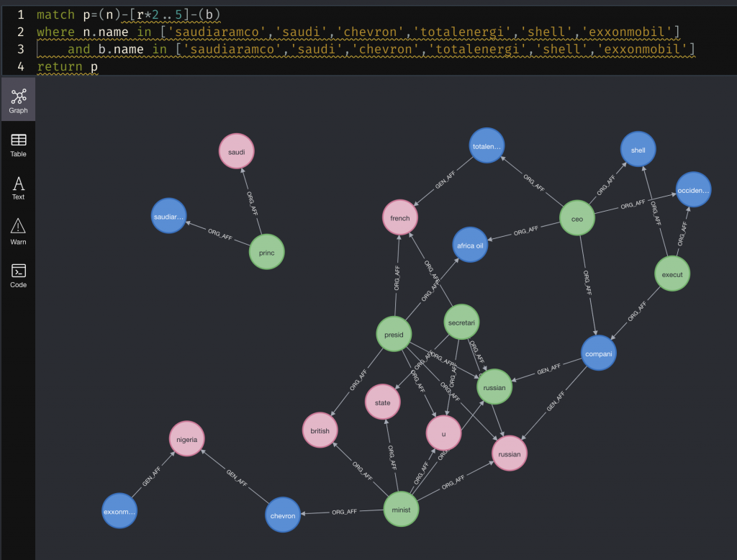
Task: Select the green ceo node
Action: [x=577, y=218]
